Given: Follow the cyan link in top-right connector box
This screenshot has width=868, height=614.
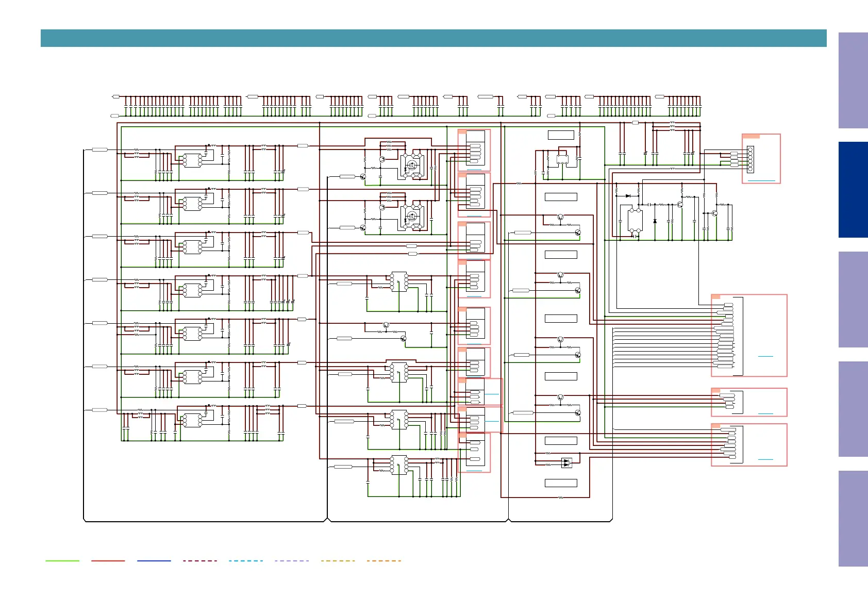Looking at the screenshot, I should point(761,181).
